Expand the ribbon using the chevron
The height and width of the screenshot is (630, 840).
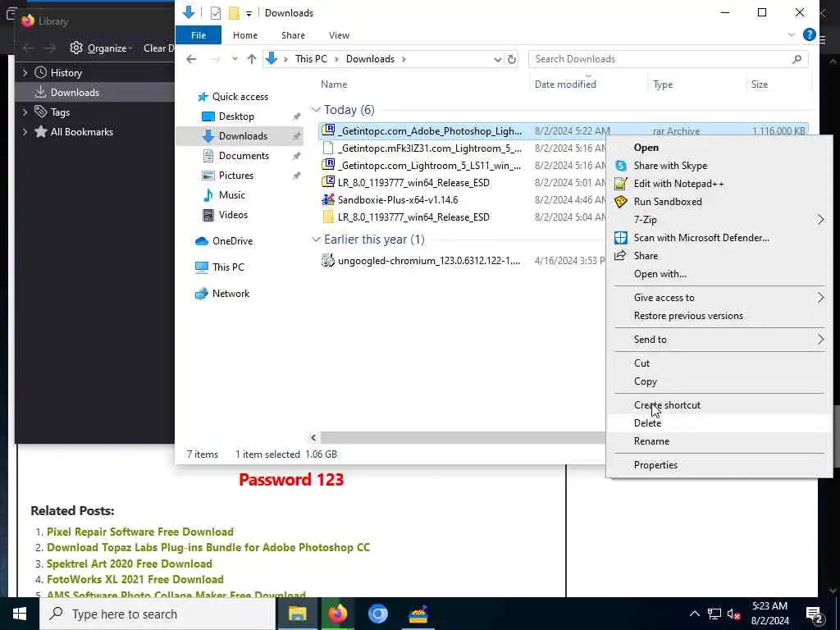click(x=792, y=34)
